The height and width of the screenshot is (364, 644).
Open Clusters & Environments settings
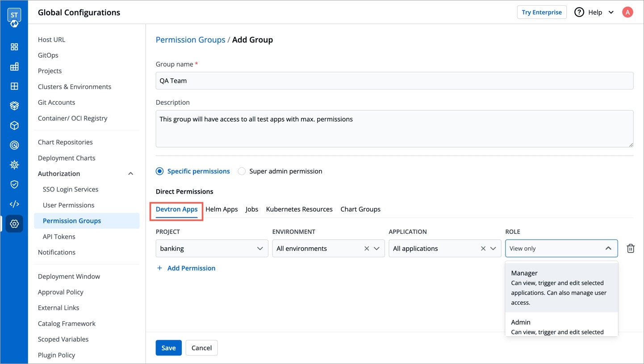coord(74,87)
